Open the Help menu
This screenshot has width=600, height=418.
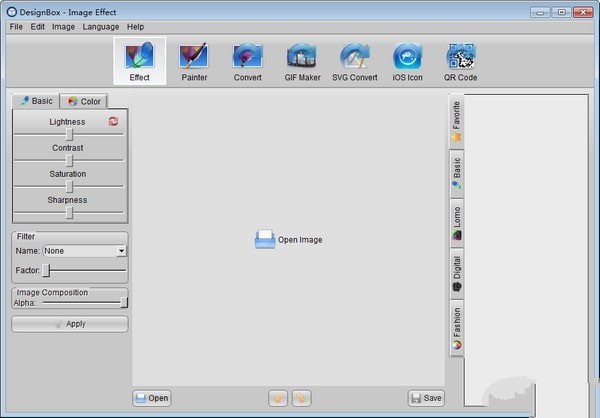135,27
